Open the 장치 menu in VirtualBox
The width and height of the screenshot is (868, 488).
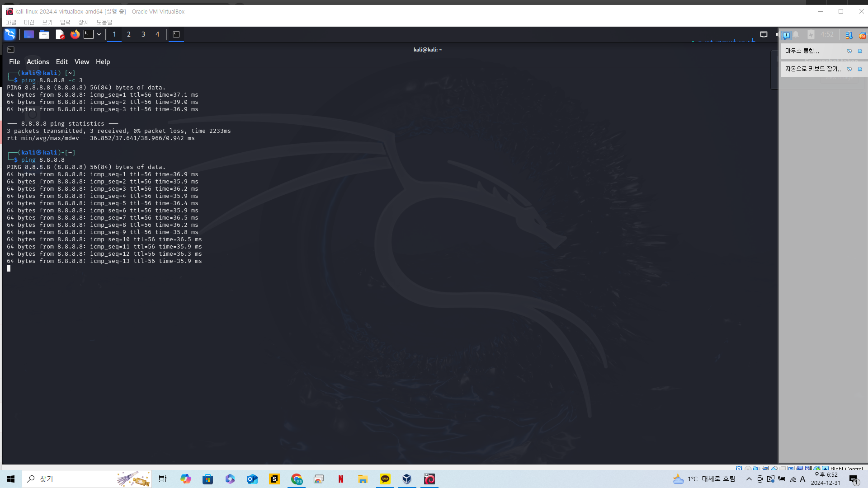point(83,22)
